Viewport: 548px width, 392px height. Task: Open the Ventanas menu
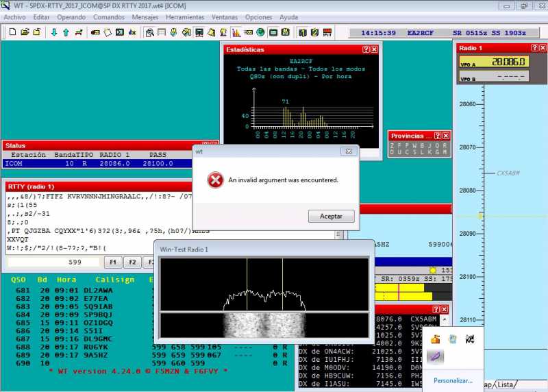coord(225,17)
